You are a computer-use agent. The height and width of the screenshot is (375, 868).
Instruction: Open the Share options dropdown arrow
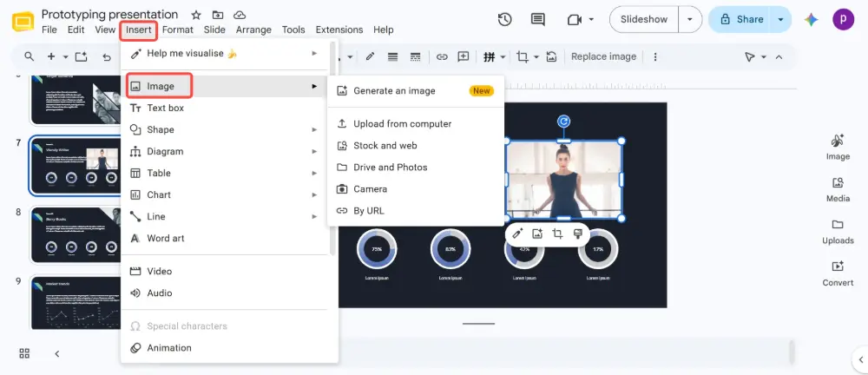coord(780,19)
